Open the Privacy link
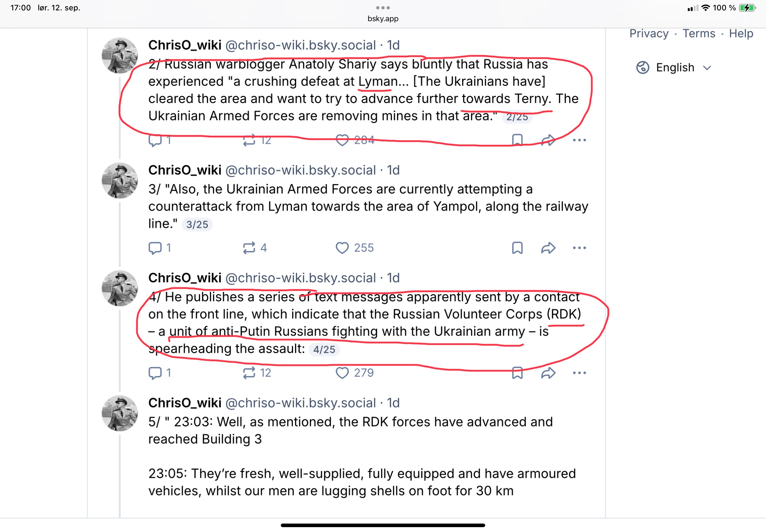This screenshot has width=766, height=532. tap(649, 34)
